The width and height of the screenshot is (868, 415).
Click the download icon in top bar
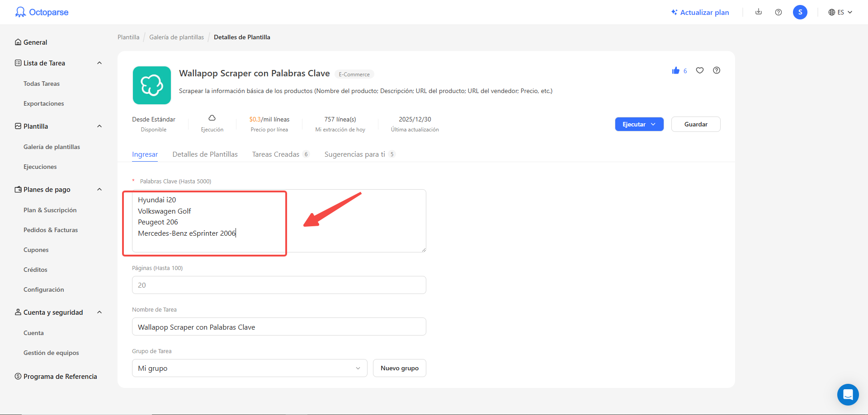pos(759,12)
